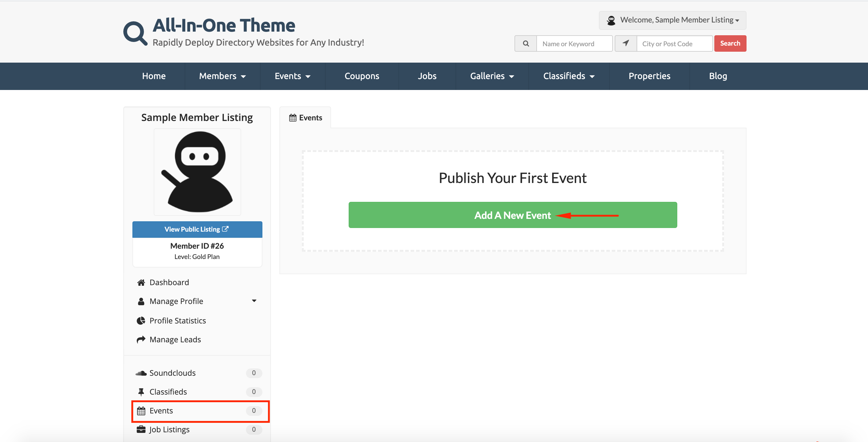Go to Coupons in the navigation bar
The width and height of the screenshot is (868, 442).
point(361,76)
